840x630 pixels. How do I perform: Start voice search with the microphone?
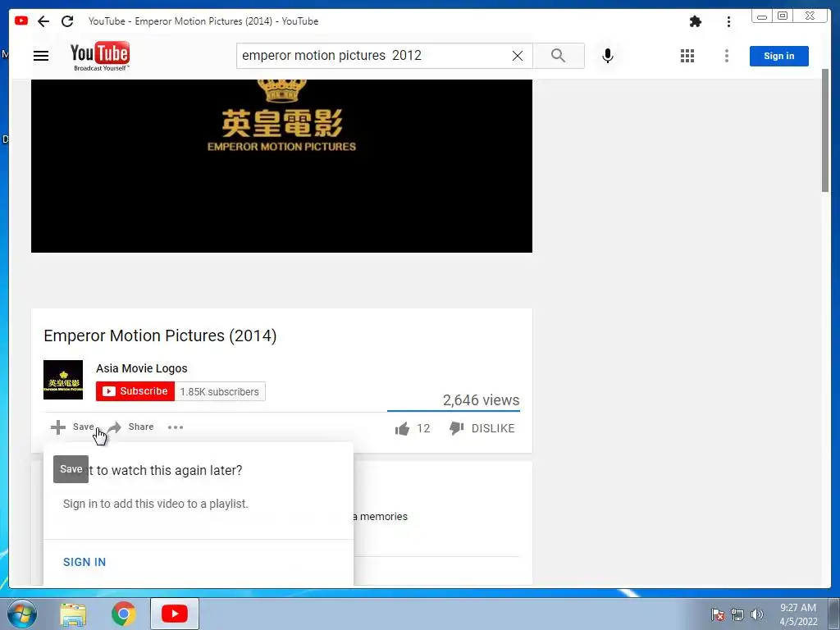pyautogui.click(x=608, y=56)
